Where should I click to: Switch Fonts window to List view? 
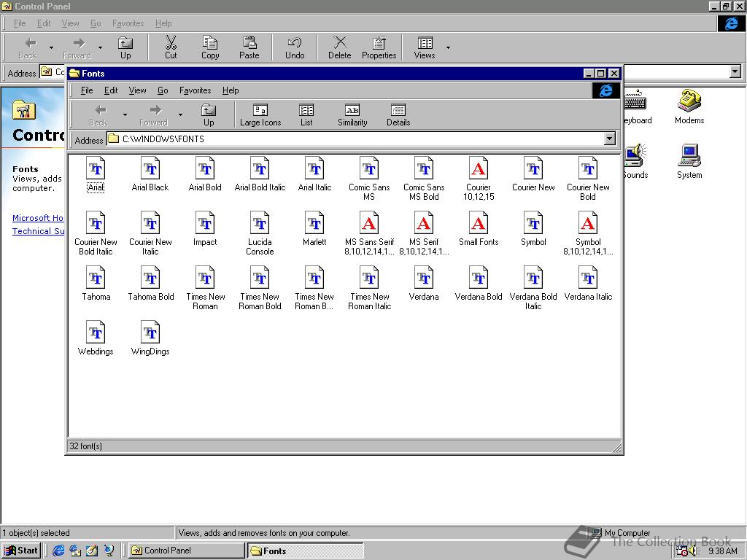[x=306, y=115]
